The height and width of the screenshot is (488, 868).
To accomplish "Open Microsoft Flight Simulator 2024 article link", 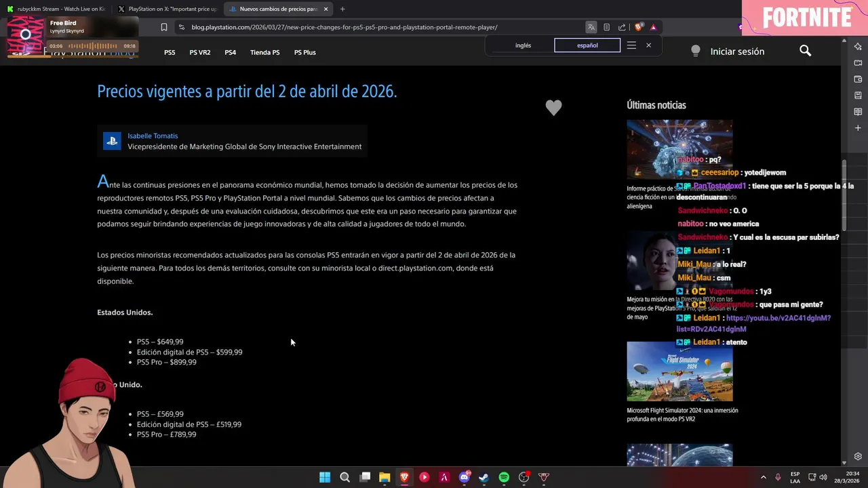I will pyautogui.click(x=682, y=415).
